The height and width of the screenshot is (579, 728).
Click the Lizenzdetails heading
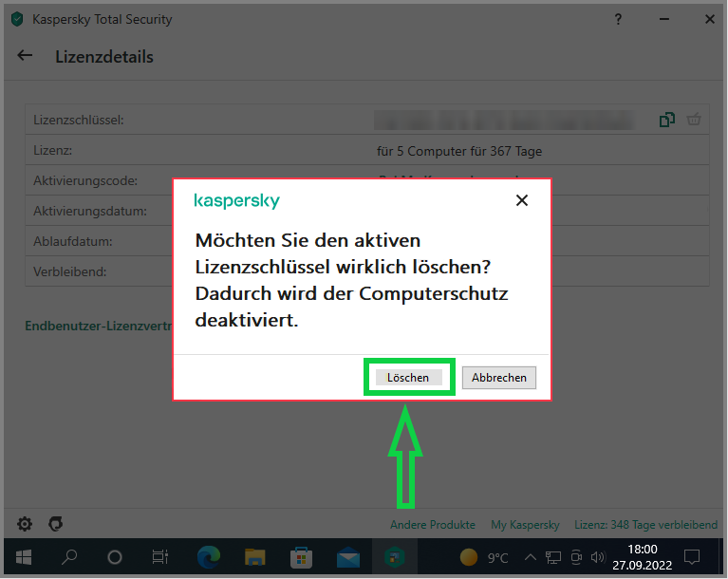pyautogui.click(x=104, y=57)
